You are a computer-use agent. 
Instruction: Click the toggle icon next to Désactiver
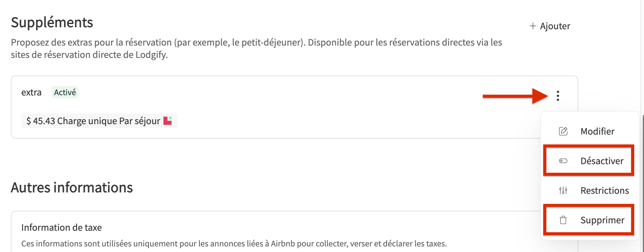(563, 161)
